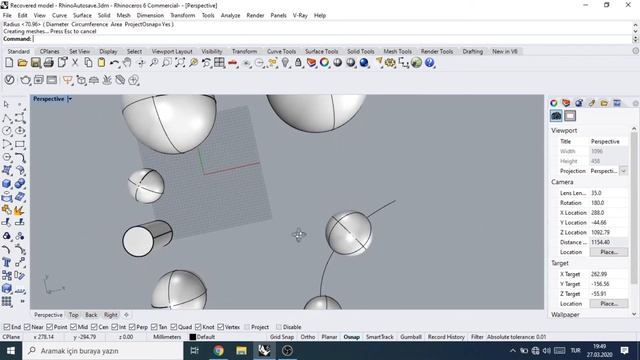Select the Text object tool (T icon)
This screenshot has height=360, width=640.
tap(7, 262)
